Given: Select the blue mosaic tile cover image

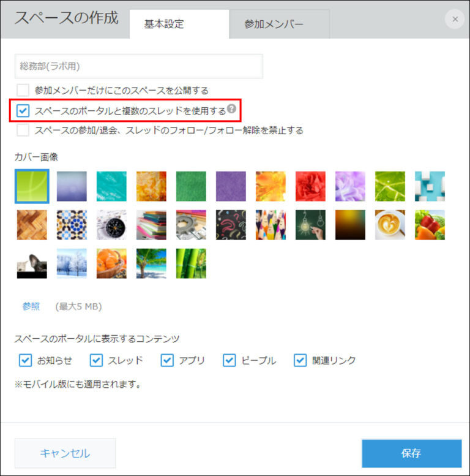Looking at the screenshot, I should [72, 225].
